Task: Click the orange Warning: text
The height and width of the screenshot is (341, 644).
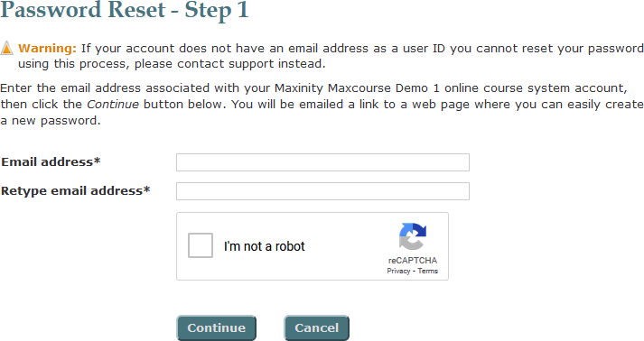Action: coord(47,49)
